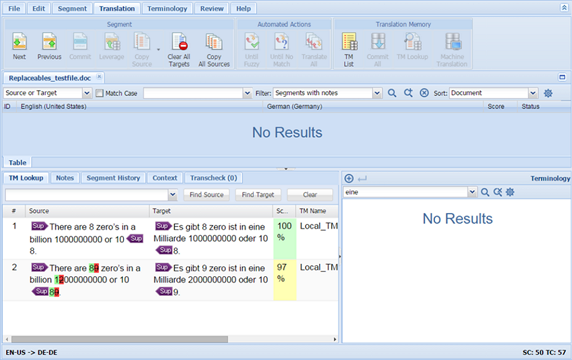The height and width of the screenshot is (360, 572).
Task: Click the Clear button in TM Lookup
Action: point(310,195)
